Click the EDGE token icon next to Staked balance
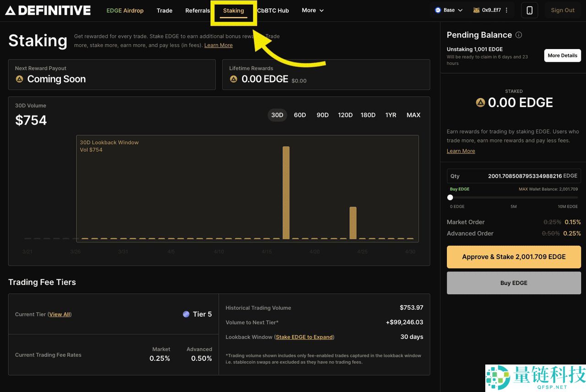This screenshot has height=392, width=586. [480, 103]
